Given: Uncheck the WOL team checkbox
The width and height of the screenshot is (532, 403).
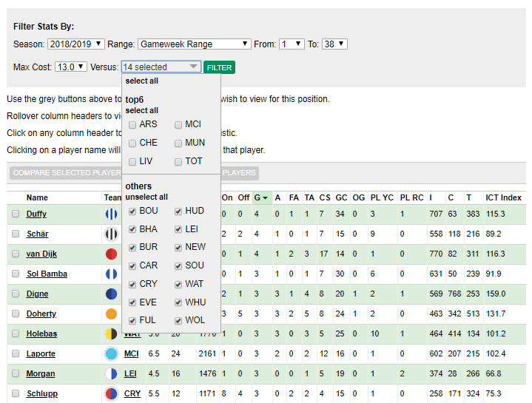Looking at the screenshot, I should click(x=178, y=321).
